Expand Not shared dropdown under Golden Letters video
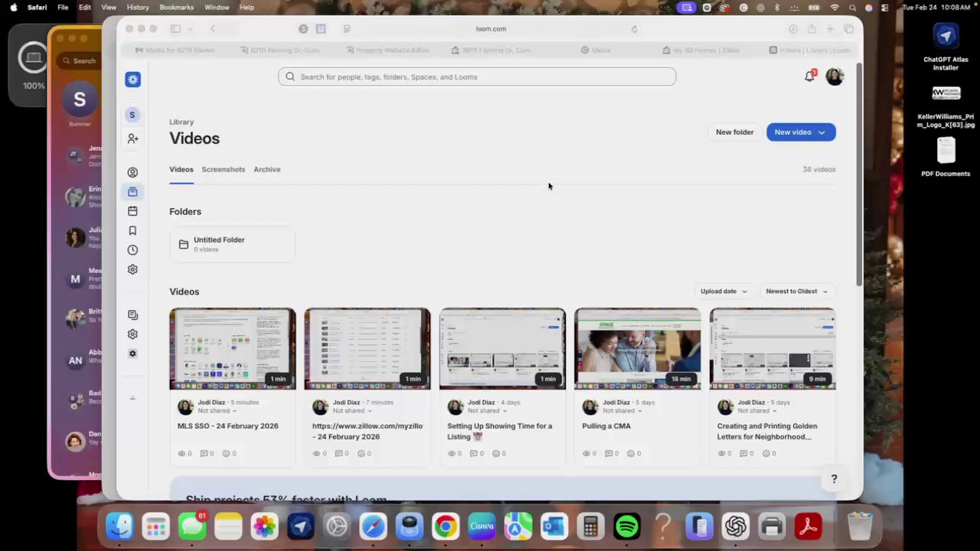This screenshot has width=980, height=551. 756,411
